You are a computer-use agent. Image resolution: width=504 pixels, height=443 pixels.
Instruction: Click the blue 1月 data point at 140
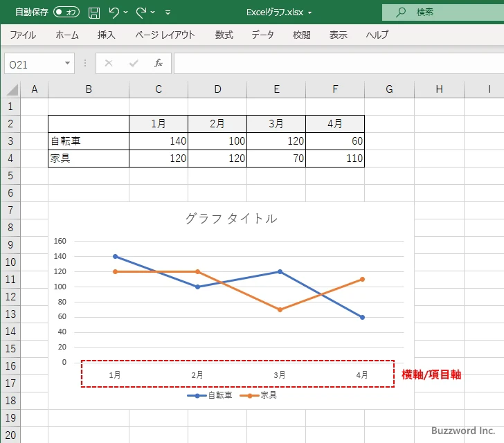tap(116, 257)
